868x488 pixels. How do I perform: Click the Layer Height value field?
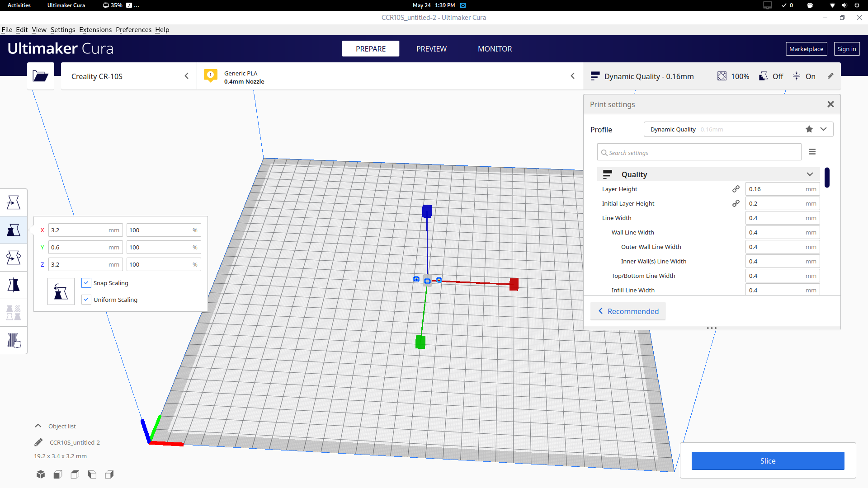[782, 189]
